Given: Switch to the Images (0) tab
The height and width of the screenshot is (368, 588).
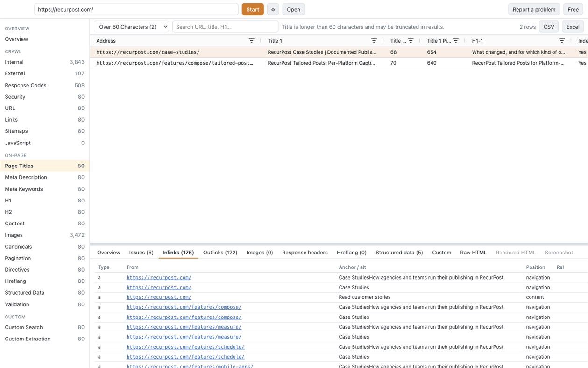Looking at the screenshot, I should point(260,253).
